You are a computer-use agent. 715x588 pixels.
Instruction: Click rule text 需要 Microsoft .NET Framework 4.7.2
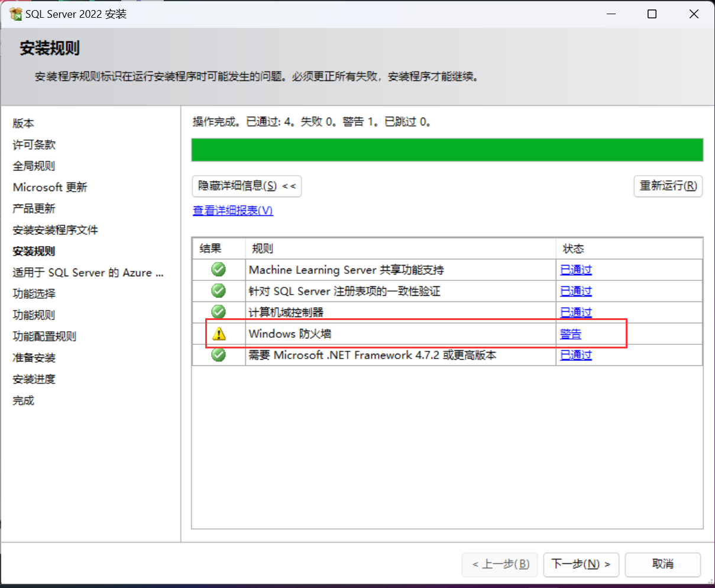373,355
